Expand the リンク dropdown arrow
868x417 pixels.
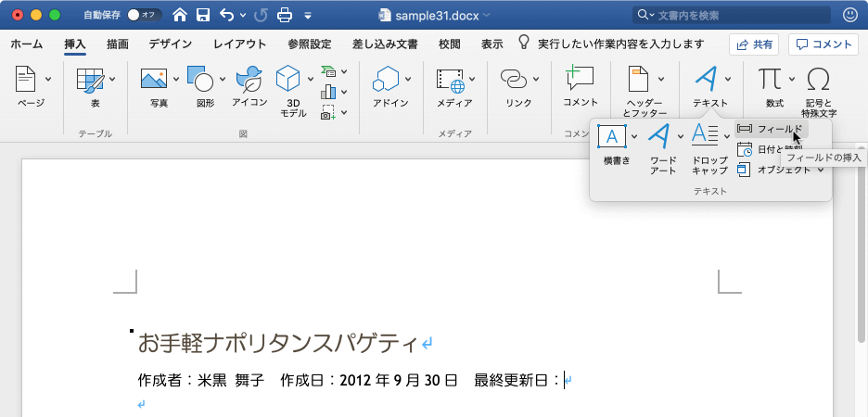536,79
